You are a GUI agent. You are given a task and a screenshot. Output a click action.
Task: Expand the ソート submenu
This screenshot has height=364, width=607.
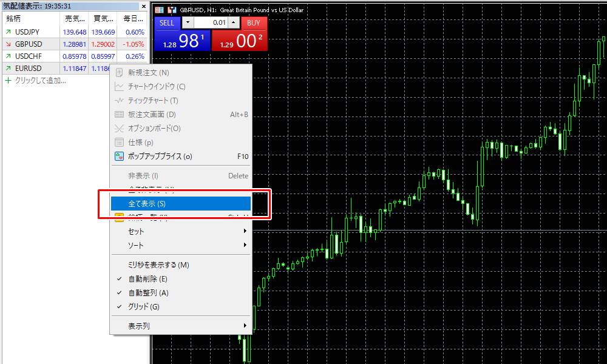(x=182, y=245)
